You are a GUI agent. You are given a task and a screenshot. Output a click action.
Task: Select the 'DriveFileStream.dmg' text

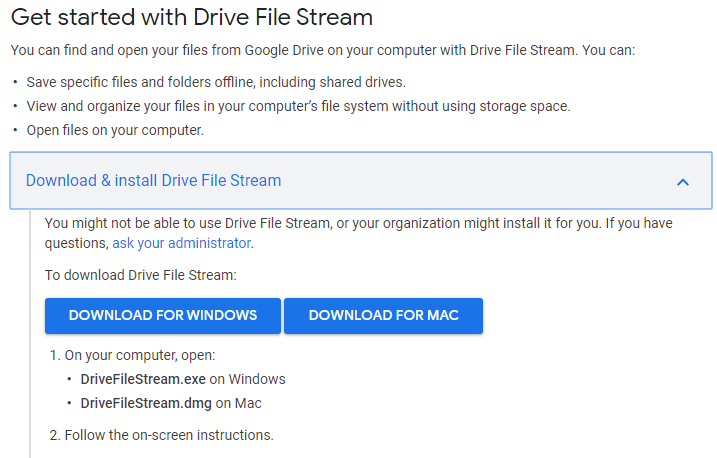coord(146,404)
